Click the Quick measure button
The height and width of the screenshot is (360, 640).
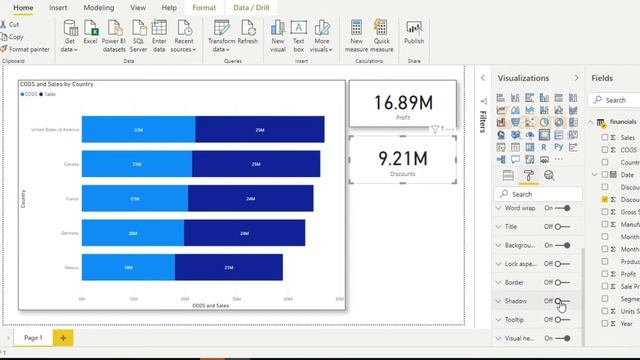click(382, 36)
